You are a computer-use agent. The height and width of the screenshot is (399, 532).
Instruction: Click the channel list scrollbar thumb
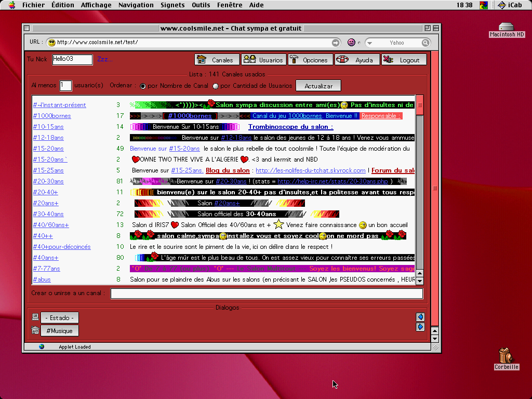(420, 105)
